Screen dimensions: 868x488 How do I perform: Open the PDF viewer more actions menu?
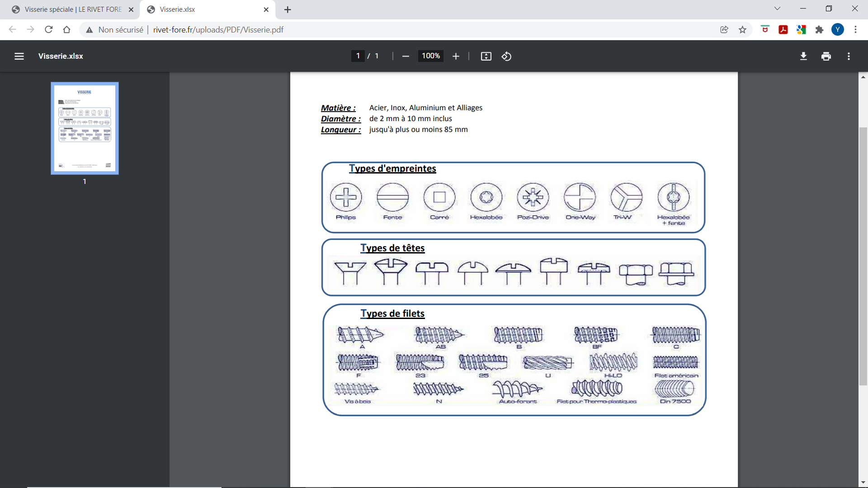[849, 56]
